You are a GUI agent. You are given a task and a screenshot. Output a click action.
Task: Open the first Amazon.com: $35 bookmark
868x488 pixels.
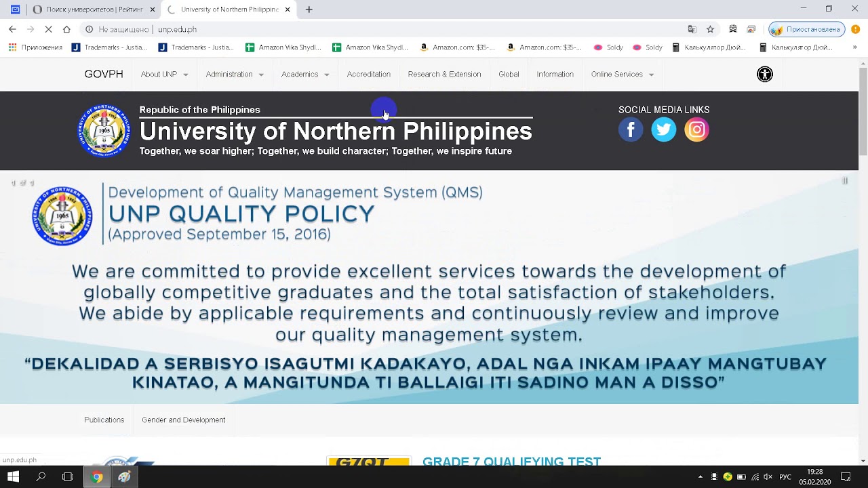click(457, 47)
